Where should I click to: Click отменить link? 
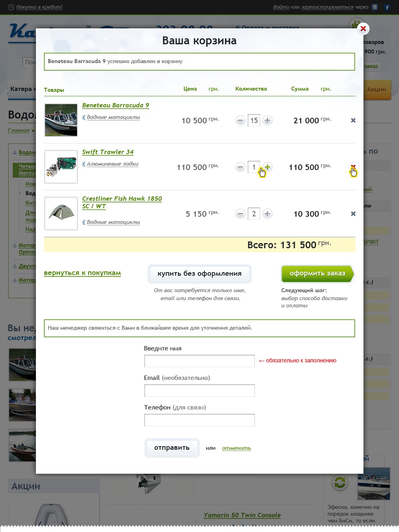pyautogui.click(x=237, y=448)
